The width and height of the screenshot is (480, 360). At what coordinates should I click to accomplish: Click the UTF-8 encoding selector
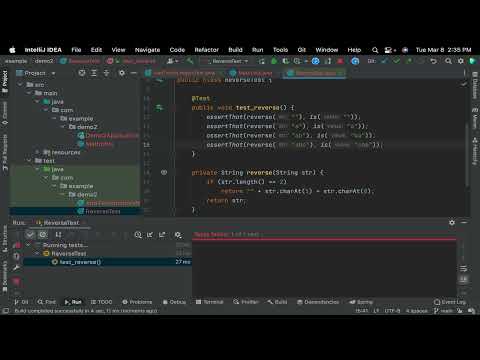pos(392,311)
